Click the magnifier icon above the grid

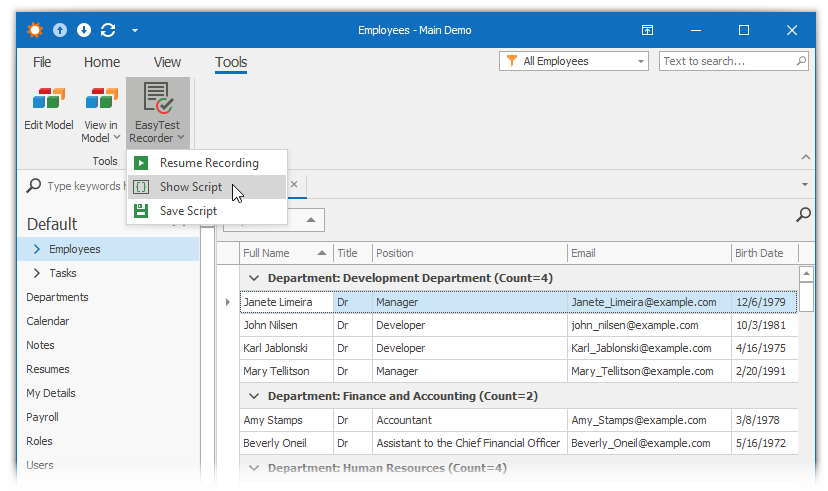coord(802,214)
